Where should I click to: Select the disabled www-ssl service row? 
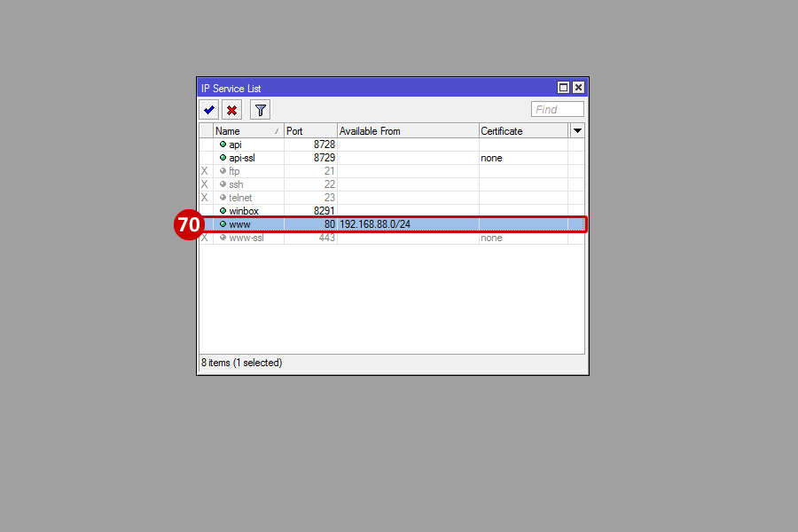pos(391,238)
